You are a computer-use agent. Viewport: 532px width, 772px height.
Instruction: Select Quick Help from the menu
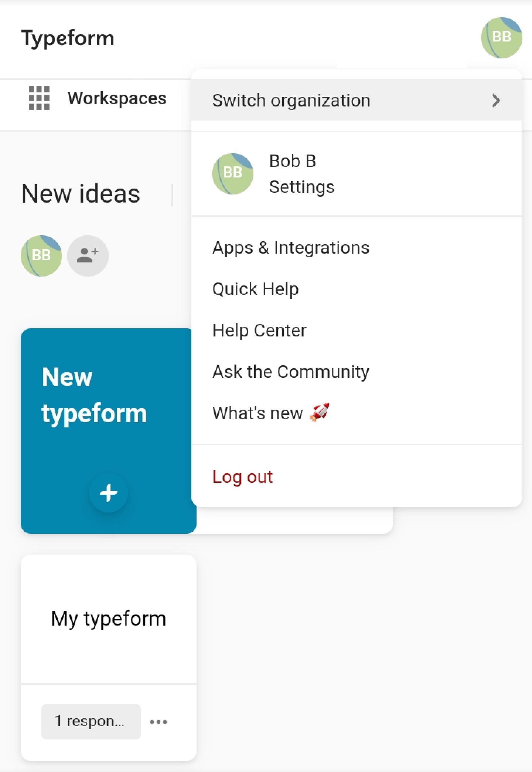point(255,289)
